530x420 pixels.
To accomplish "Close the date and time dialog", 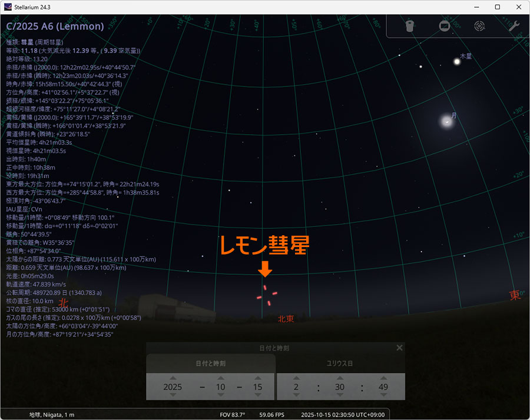I will [x=399, y=348].
